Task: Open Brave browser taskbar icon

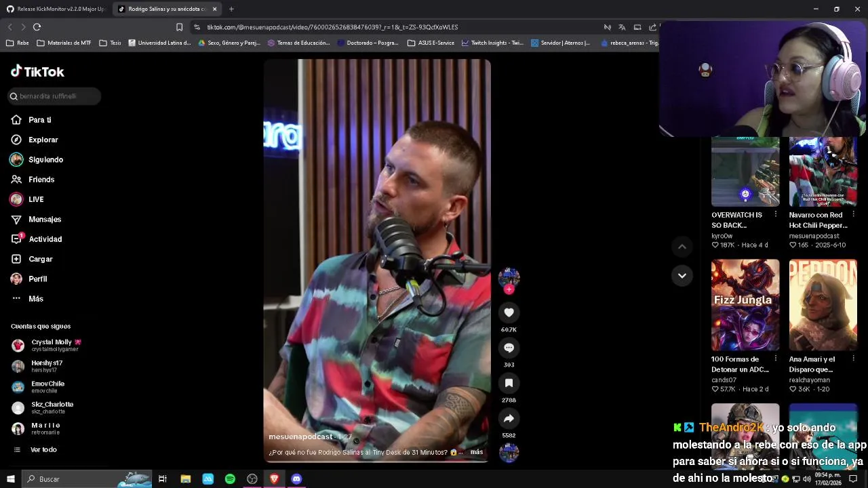Action: 274,479
